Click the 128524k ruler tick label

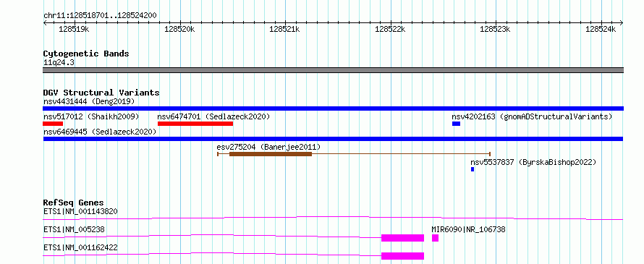click(601, 29)
